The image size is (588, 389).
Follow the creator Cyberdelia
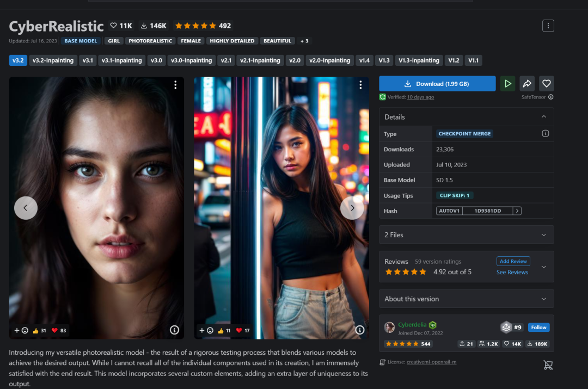tap(538, 328)
